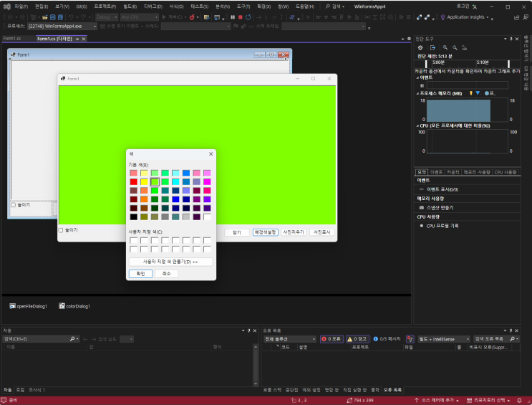532x405 pixels.
Task: Zoom in on the diagnostic timeline
Action: [x=445, y=47]
